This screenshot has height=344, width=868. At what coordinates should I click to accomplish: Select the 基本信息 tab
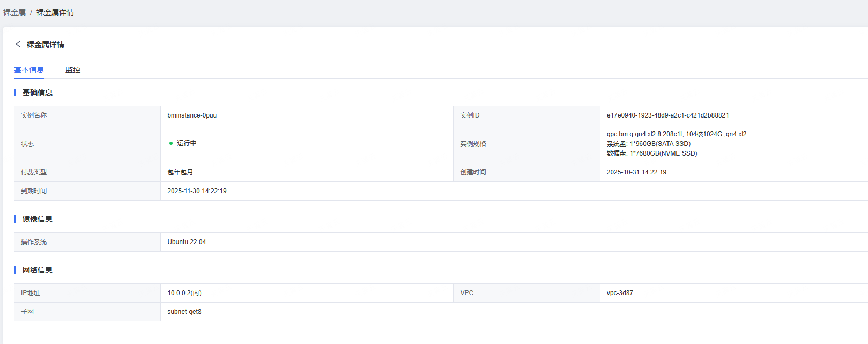(x=29, y=70)
